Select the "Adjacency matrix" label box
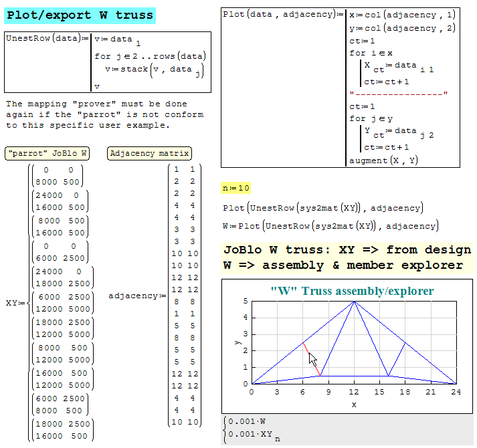 click(149, 153)
